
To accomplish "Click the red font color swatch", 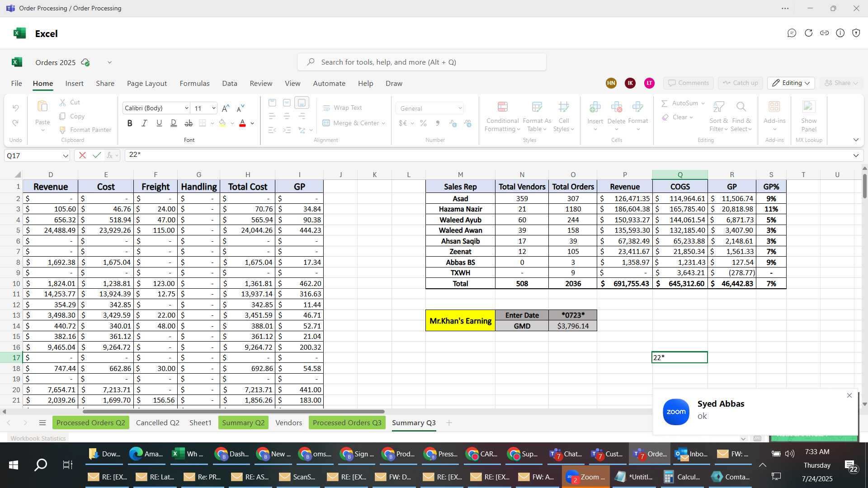I will point(242,123).
